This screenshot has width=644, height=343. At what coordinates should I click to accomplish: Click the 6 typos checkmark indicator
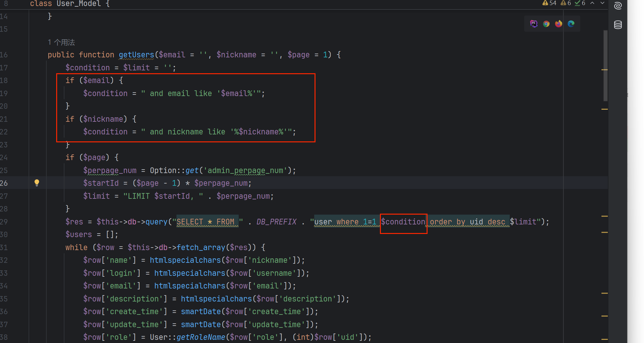(580, 3)
